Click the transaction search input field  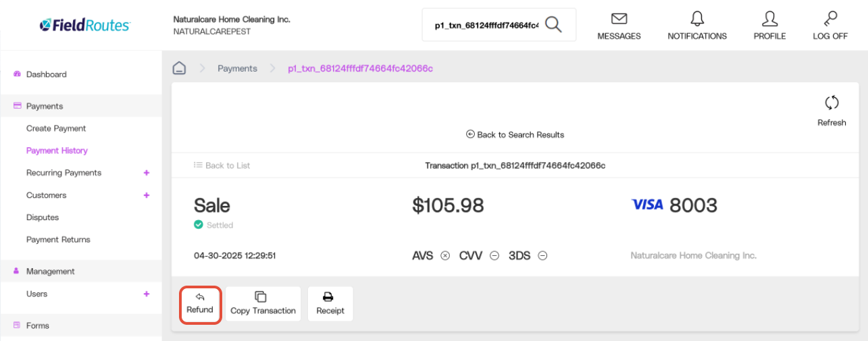click(486, 25)
